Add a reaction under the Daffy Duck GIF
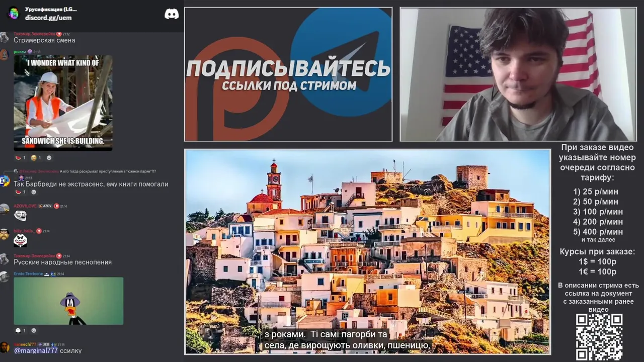Viewport: 644px width, 362px height. point(34,330)
